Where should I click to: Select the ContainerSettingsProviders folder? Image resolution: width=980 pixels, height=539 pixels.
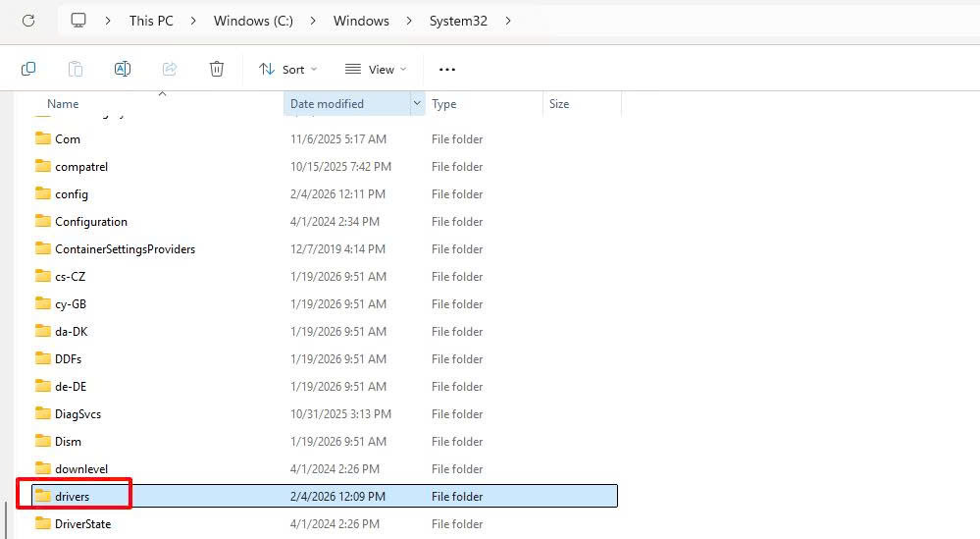[325, 248]
